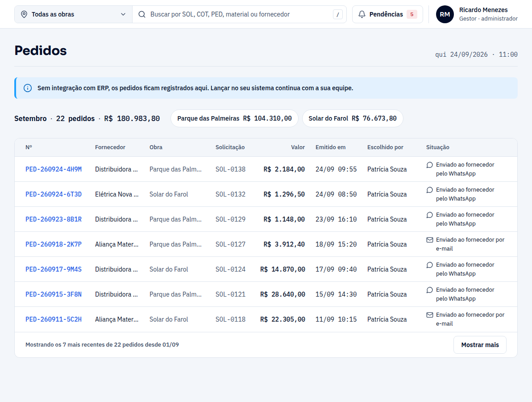This screenshot has height=402, width=532.
Task: Click the slash shortcut key badge in search
Action: pyautogui.click(x=337, y=14)
